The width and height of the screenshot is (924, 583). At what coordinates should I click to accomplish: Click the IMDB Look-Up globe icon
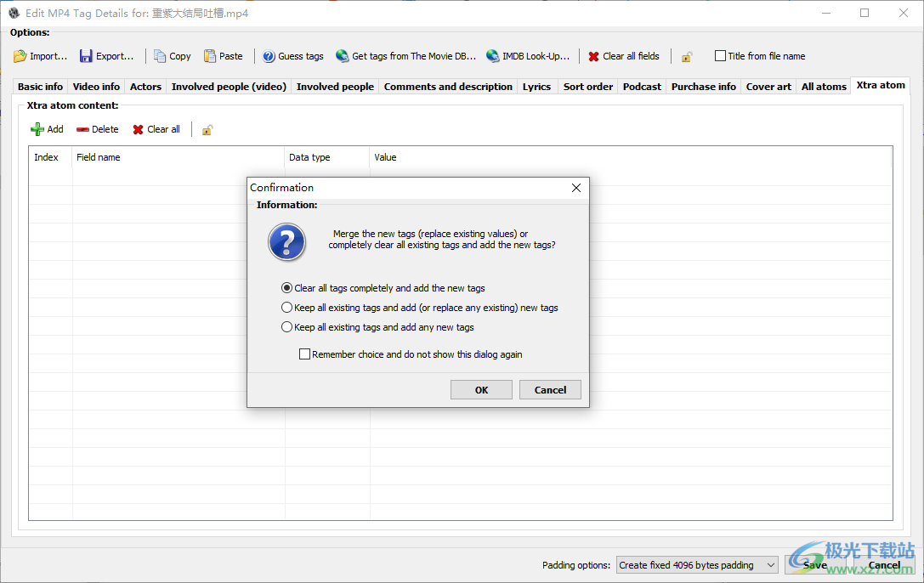[493, 56]
